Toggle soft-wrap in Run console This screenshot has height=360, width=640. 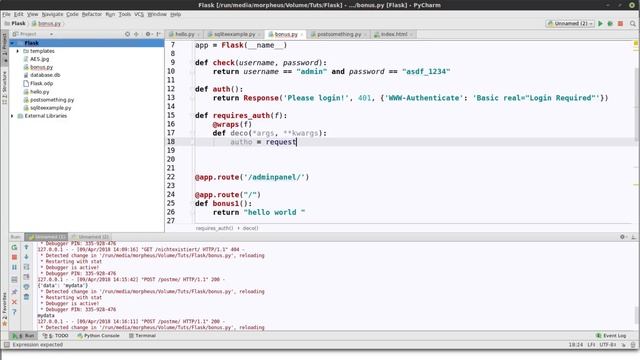(27, 267)
